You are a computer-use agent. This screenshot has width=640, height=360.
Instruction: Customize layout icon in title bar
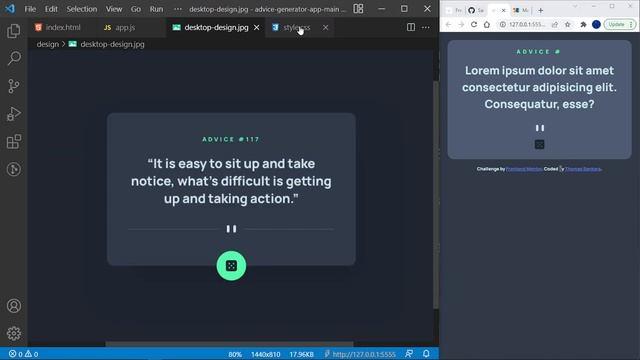click(x=358, y=9)
